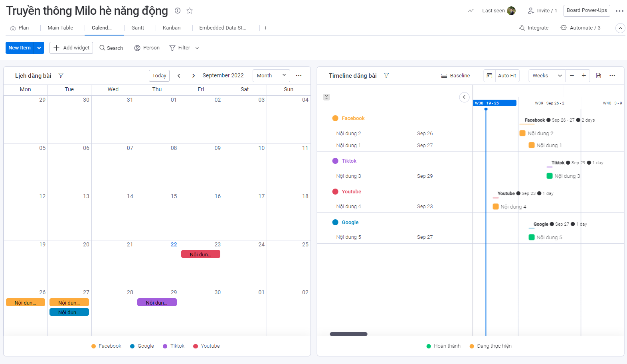
Task: Open board options three-dot menu
Action: point(619,11)
